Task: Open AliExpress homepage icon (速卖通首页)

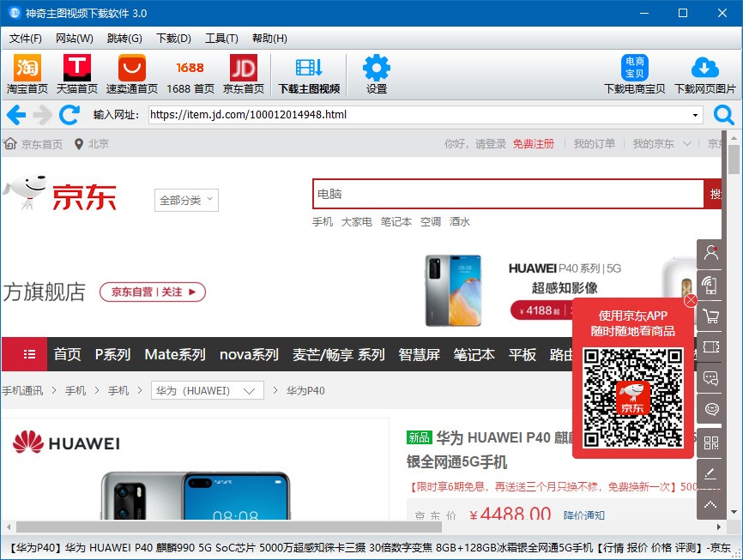Action: coord(132,74)
